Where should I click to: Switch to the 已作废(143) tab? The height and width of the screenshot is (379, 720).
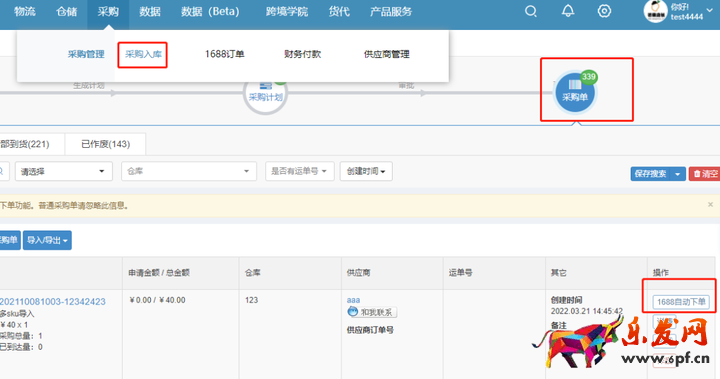click(106, 144)
